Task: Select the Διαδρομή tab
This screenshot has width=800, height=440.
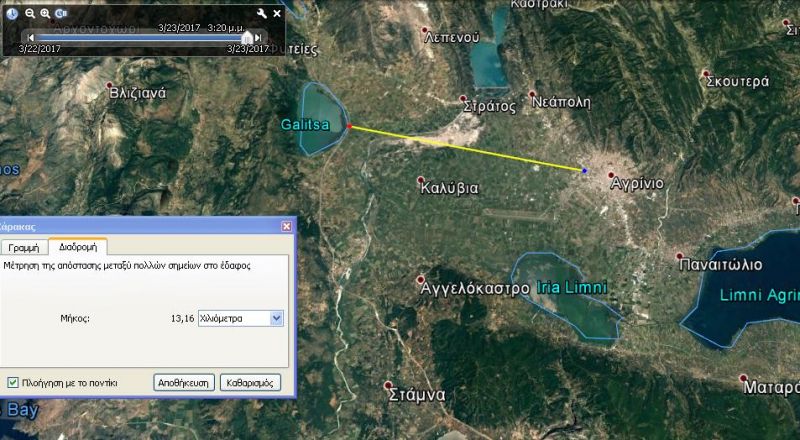Action: tap(77, 247)
